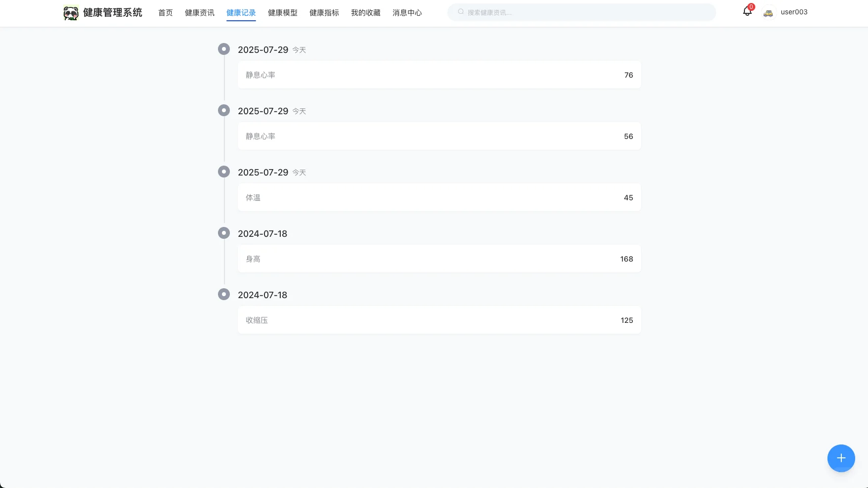
Task: Open the 首页 menu item
Action: tap(165, 13)
